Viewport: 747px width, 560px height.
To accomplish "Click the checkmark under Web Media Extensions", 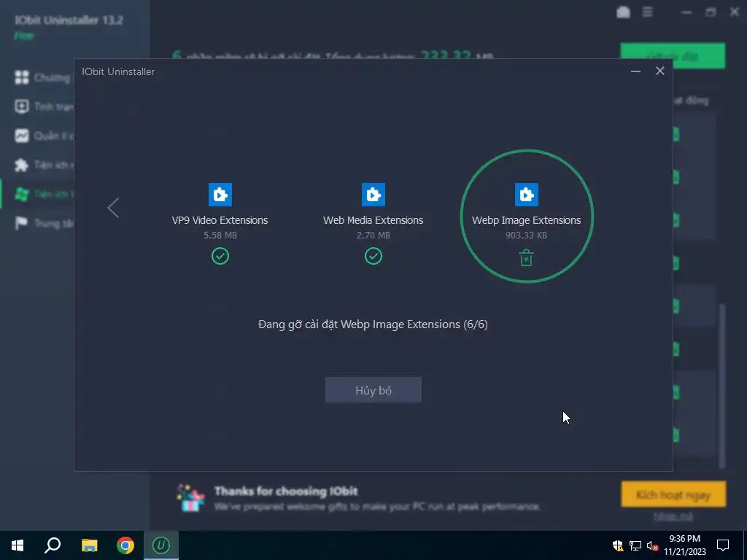I will pos(373,256).
